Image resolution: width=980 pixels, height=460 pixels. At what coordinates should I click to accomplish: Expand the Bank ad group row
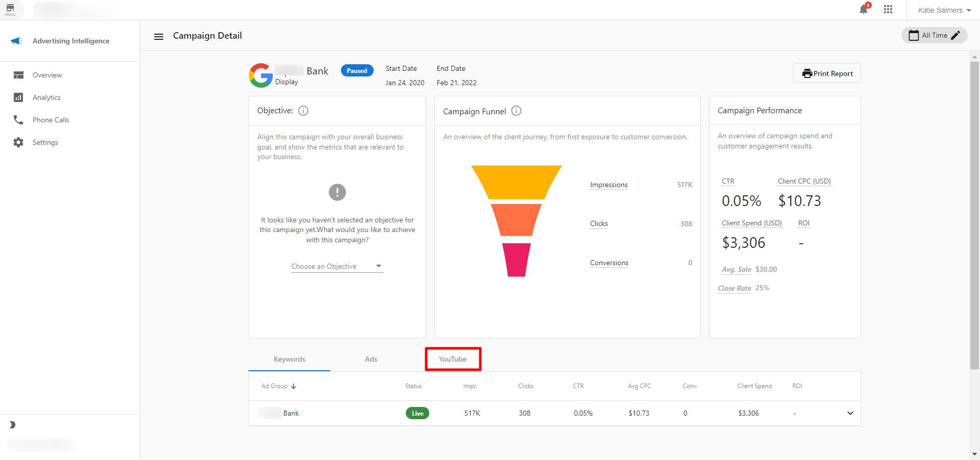850,414
